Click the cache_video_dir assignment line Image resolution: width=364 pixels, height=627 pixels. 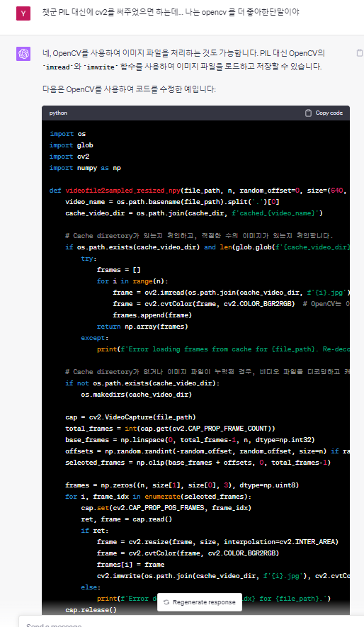(194, 213)
